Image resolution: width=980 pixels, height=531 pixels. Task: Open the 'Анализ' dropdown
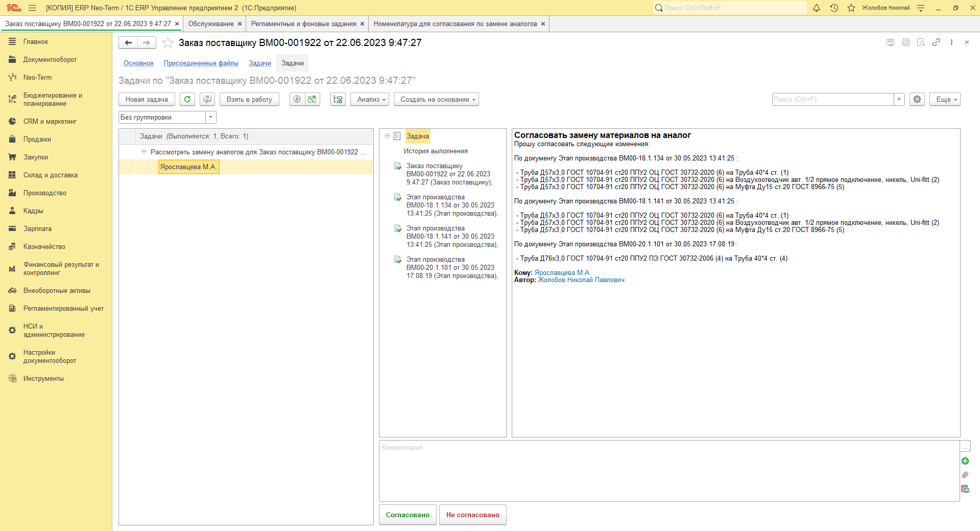coord(370,99)
